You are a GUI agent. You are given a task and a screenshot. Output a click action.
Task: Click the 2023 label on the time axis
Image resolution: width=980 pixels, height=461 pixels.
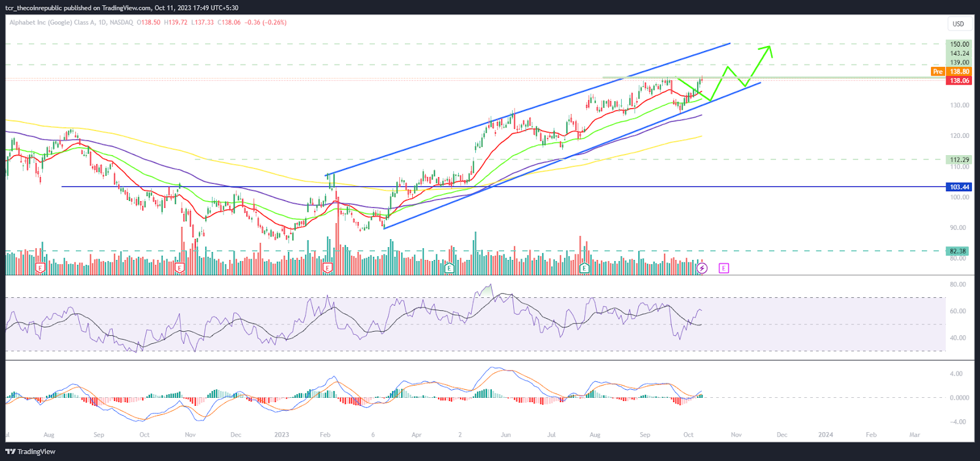[282, 435]
